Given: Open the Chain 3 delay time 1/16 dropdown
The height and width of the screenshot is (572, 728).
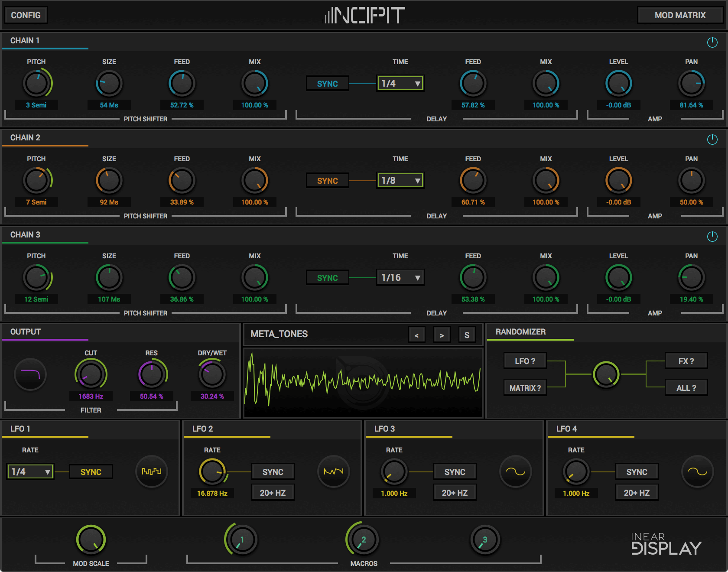Looking at the screenshot, I should point(400,277).
